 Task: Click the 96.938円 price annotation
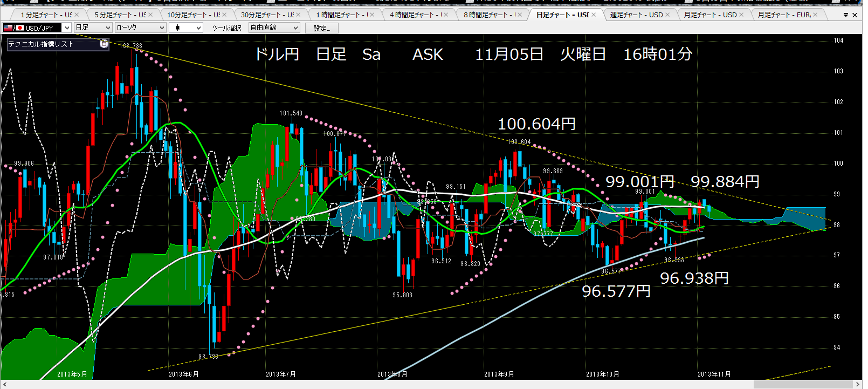tap(694, 278)
